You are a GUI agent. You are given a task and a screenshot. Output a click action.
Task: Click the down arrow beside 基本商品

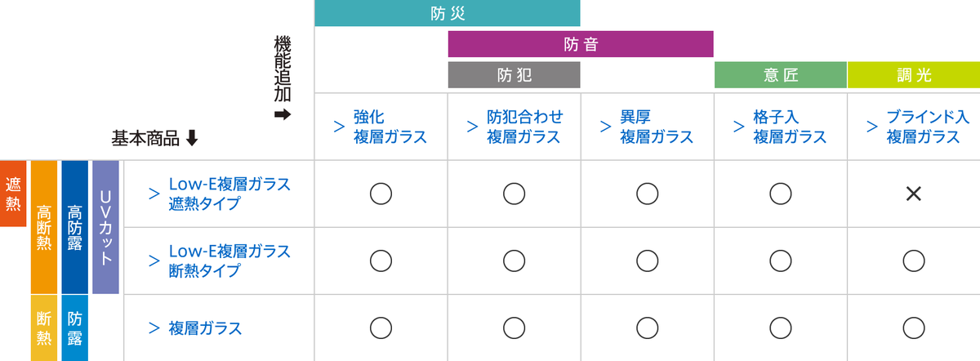pos(192,139)
